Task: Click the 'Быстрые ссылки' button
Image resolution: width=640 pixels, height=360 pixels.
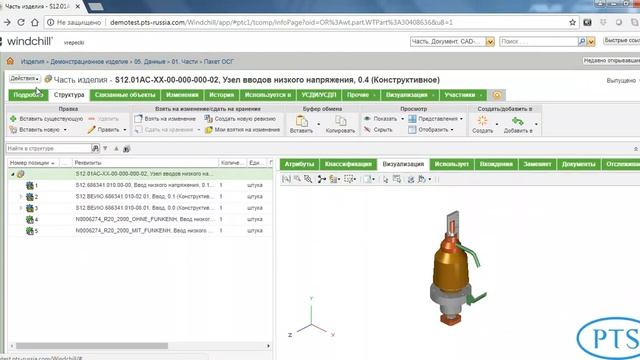Action: click(x=622, y=41)
